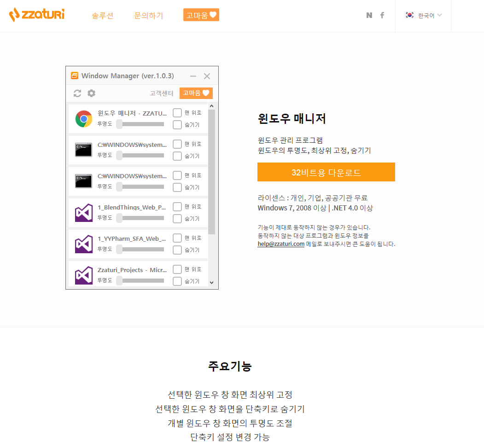Viewport: 484px width, 448px height.
Task: Adjust 투명도 slider for 1_BlendThings_Web_P row
Action: pyautogui.click(x=140, y=218)
